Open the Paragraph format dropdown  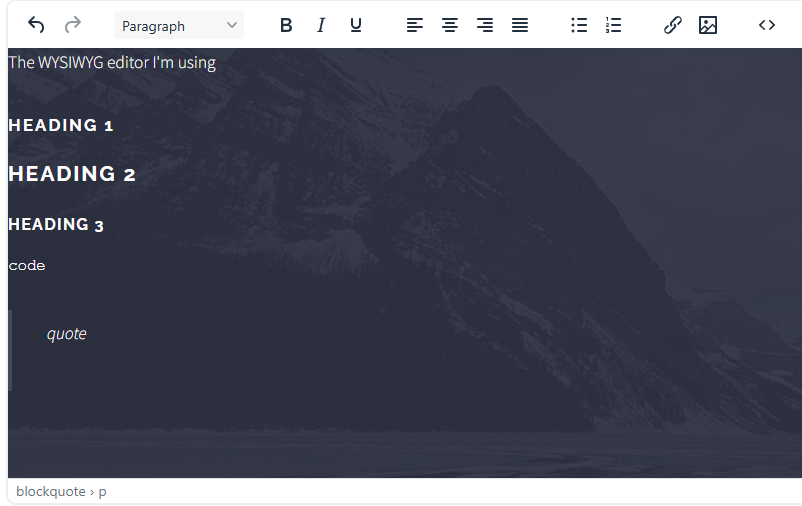click(x=179, y=26)
